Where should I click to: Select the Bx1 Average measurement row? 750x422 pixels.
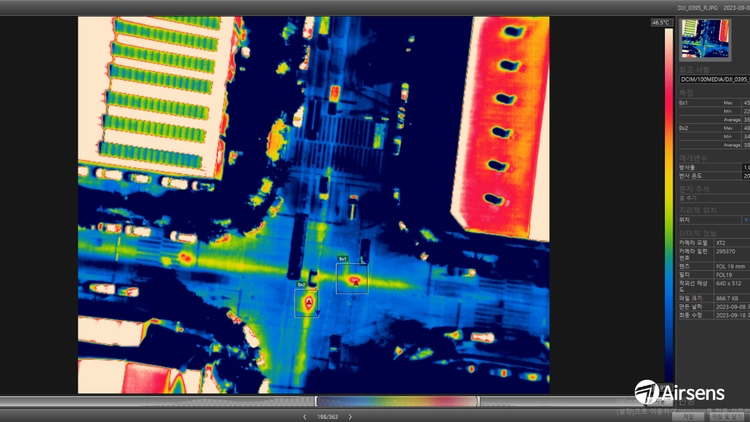(x=715, y=120)
